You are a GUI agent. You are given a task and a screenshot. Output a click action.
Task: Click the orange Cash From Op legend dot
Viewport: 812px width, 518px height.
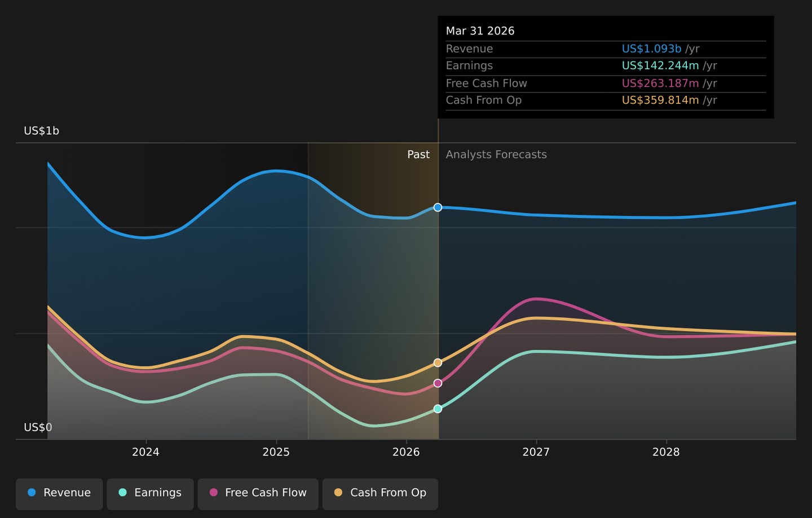338,493
